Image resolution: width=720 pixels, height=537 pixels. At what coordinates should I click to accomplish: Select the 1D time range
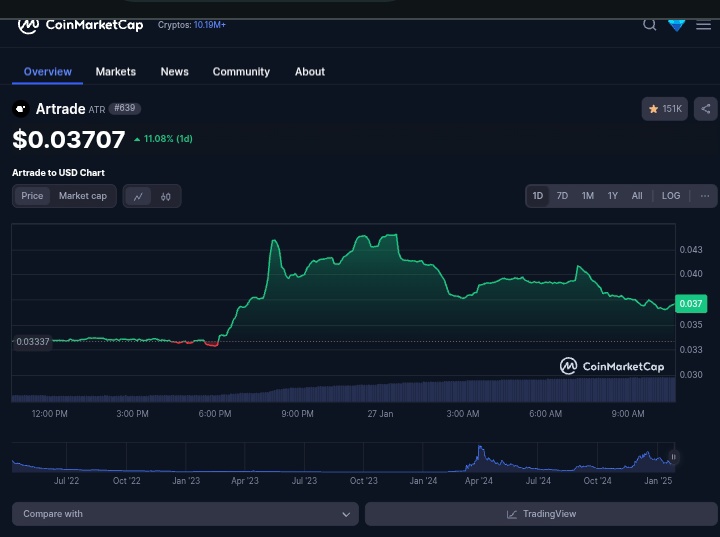tap(538, 196)
